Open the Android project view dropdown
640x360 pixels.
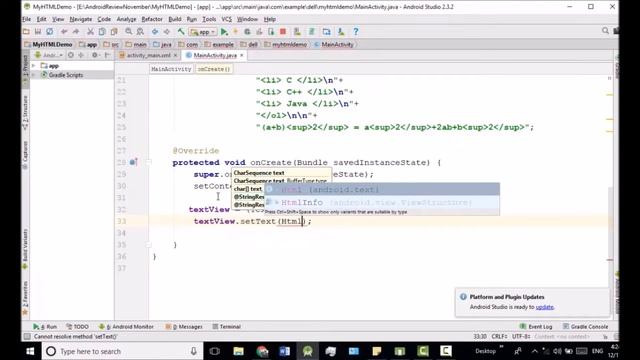pos(49,55)
